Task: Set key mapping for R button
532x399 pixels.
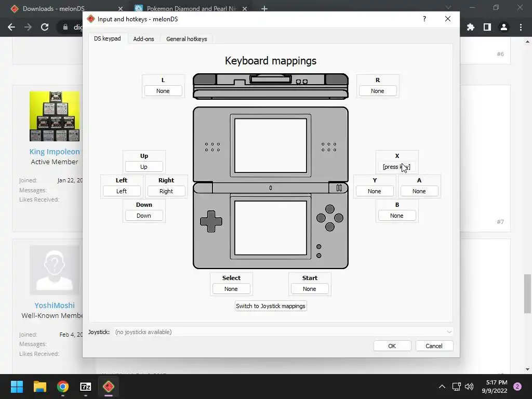Action: coord(378,91)
